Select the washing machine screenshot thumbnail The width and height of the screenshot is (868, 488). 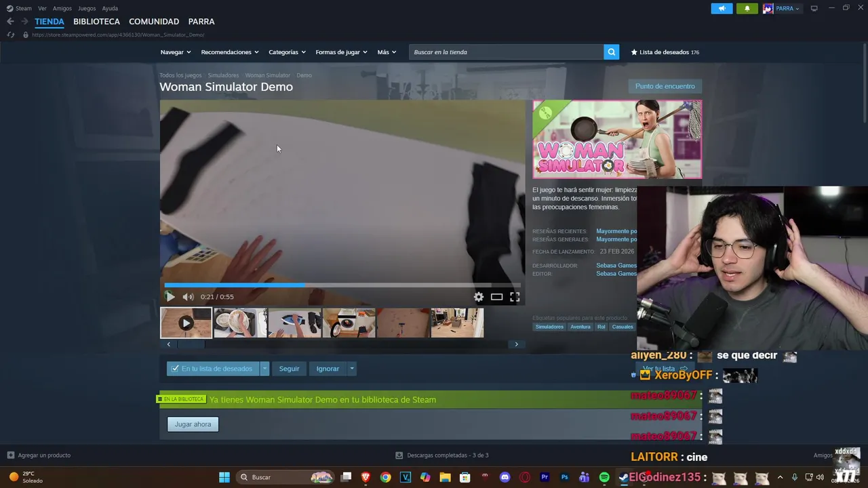[349, 323]
